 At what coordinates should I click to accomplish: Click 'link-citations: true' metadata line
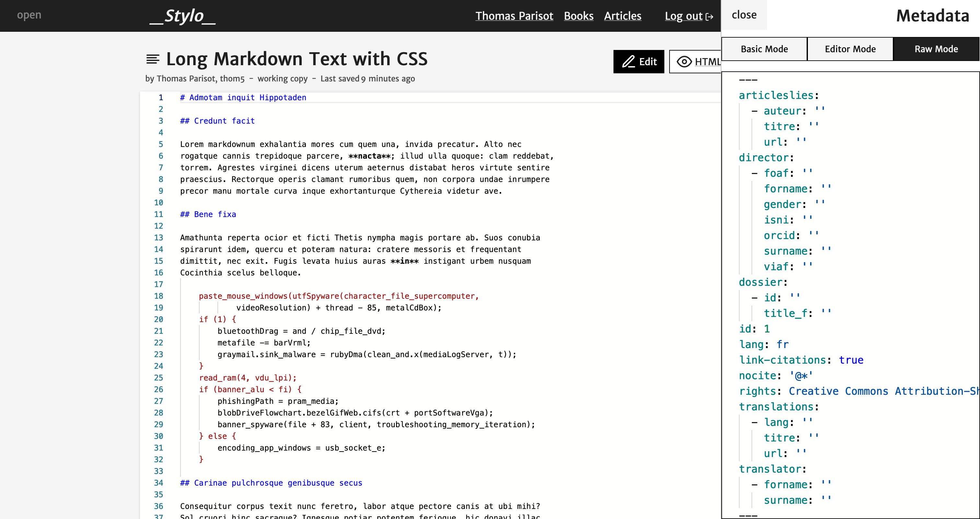[x=801, y=360]
